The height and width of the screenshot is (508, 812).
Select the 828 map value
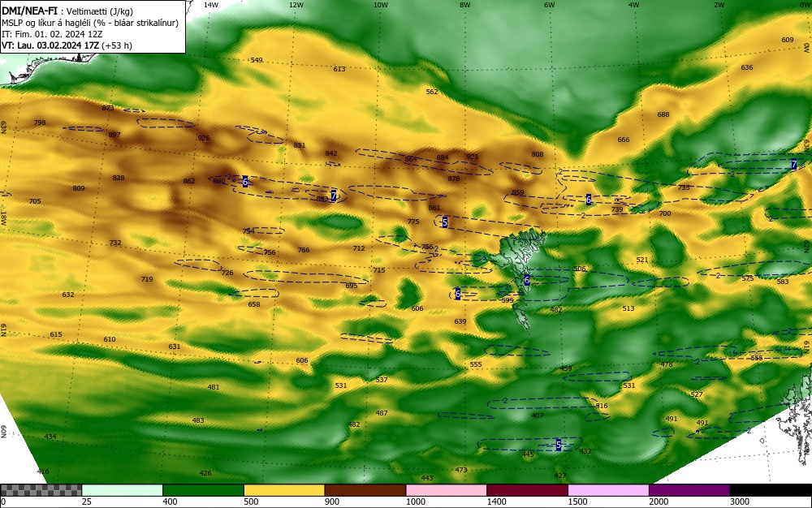119,178
